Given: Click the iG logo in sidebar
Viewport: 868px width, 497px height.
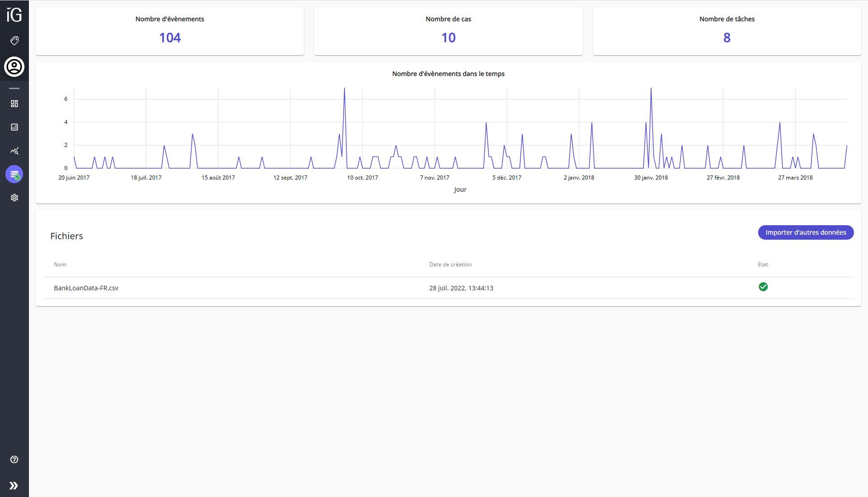Looking at the screenshot, I should pos(14,15).
